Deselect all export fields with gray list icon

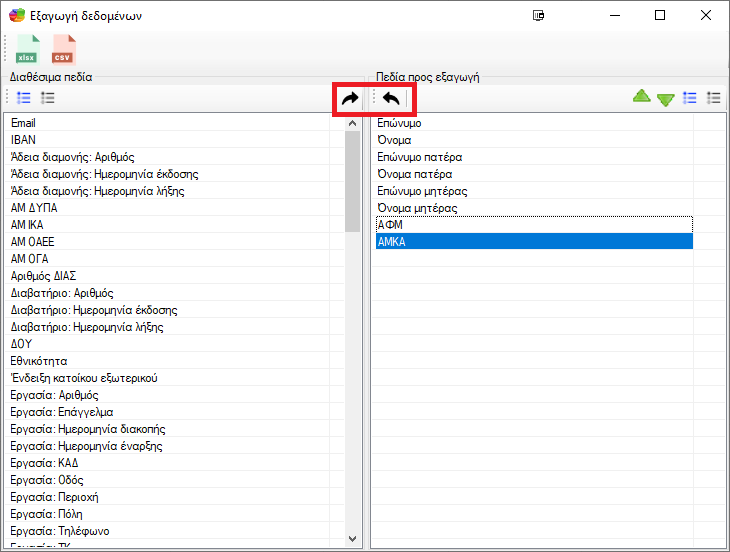coord(713,98)
